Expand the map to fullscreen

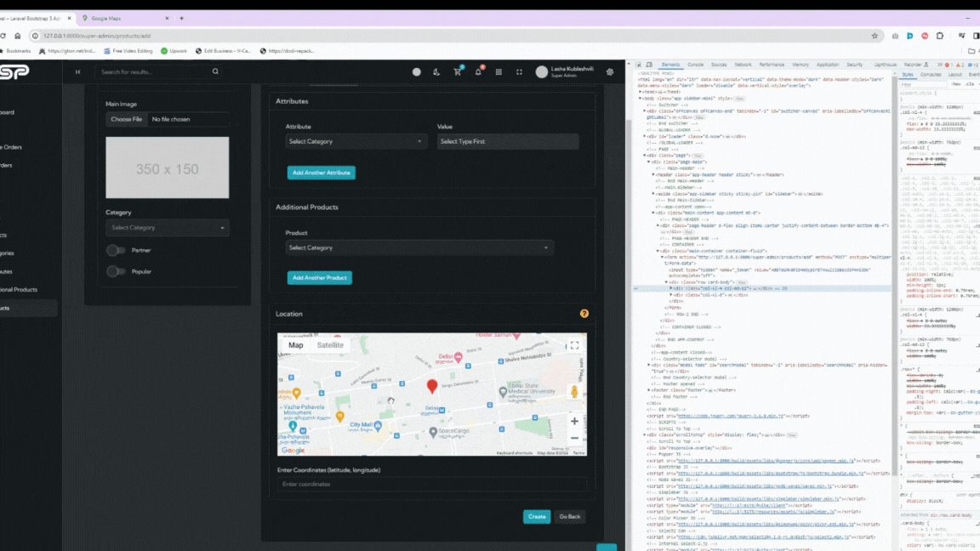(574, 345)
